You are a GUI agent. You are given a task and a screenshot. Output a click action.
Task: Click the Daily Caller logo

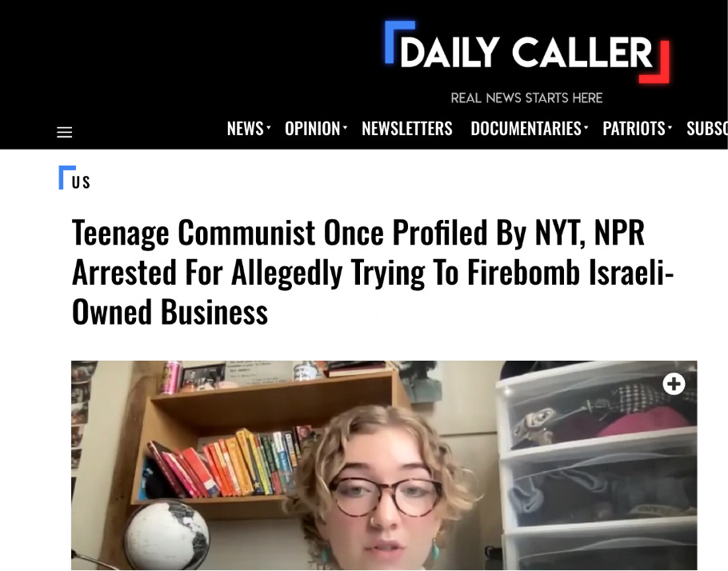[527, 52]
